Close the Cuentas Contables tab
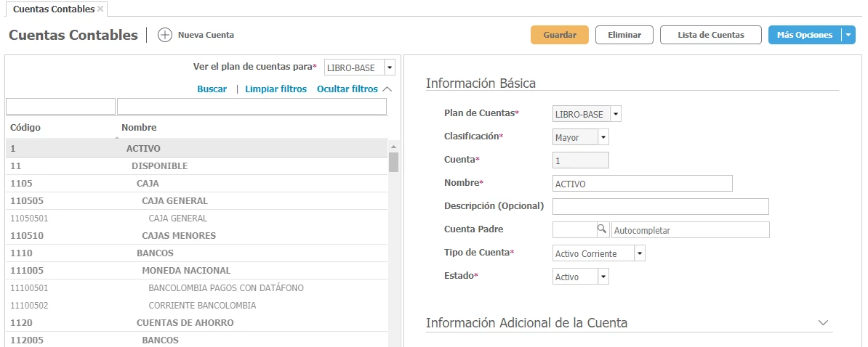 point(100,9)
